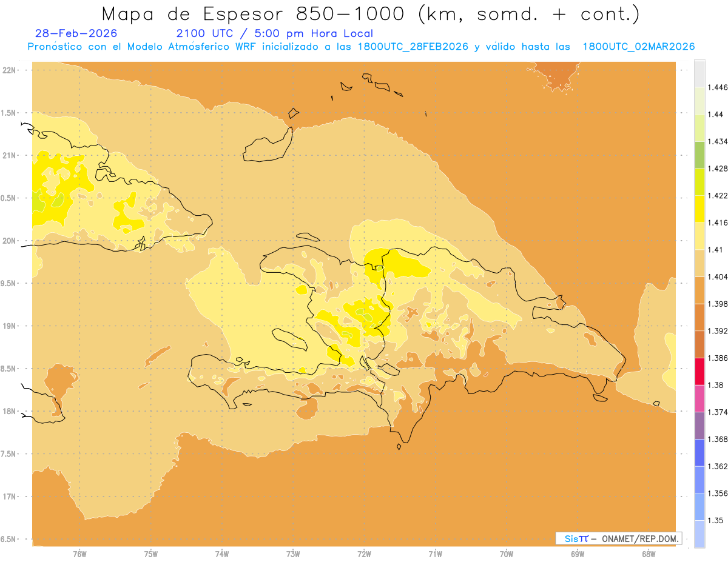Click the "SisTT - ONAMET/REP.DOM." credit label
Viewport: 728px width, 562px height.
point(619,538)
